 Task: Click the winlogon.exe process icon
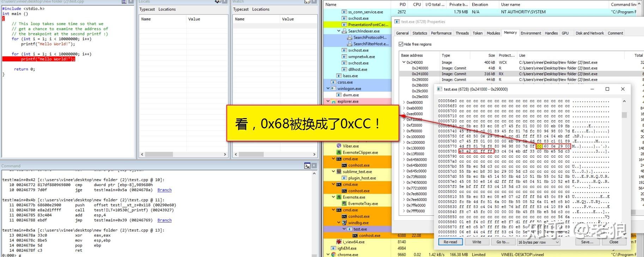pos(334,88)
